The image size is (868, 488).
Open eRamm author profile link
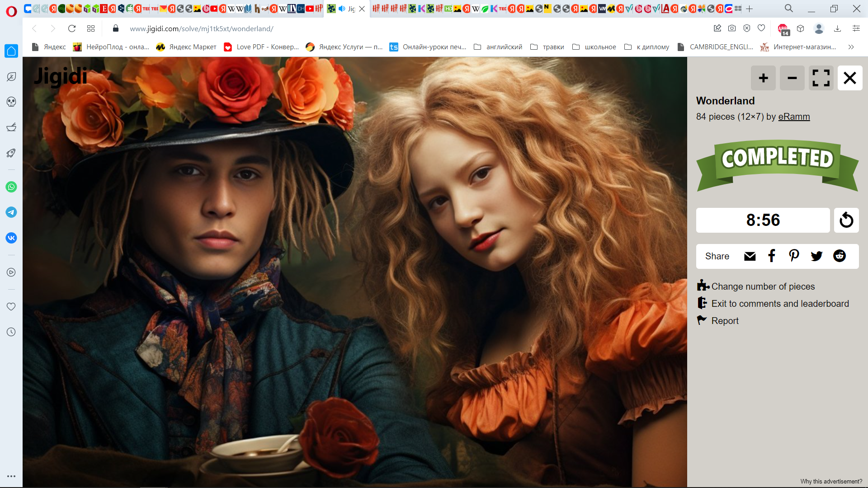point(794,117)
